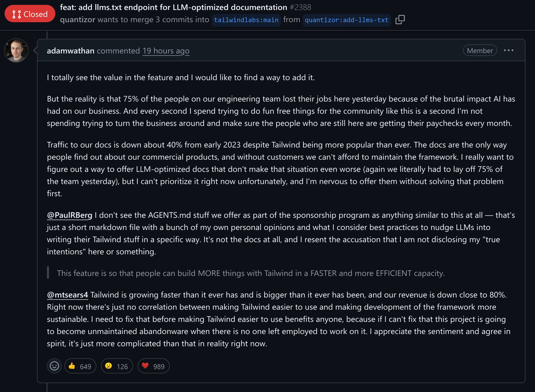Image resolution: width=535 pixels, height=392 pixels.
Task: Open the tailwindlabs:main base branch
Action: (246, 20)
